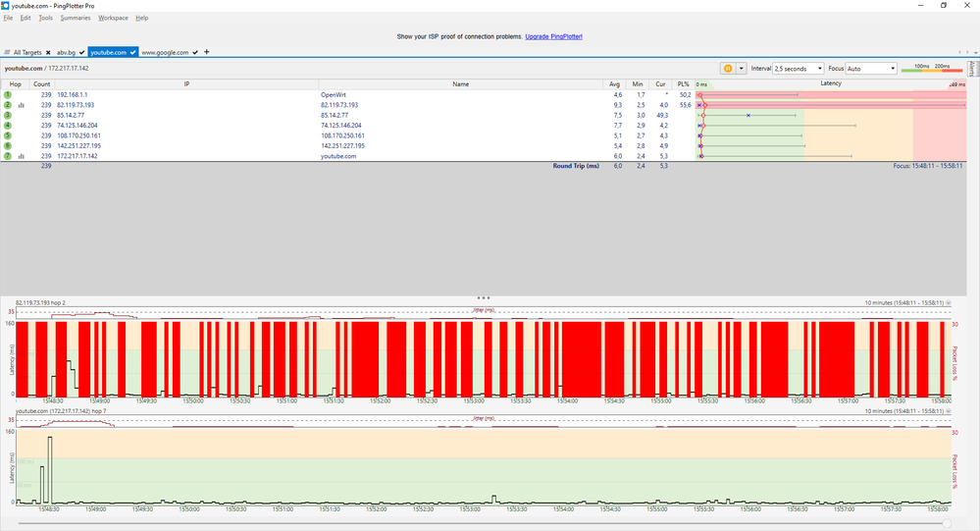The image size is (980, 531).
Task: Pause tracing with the orange pause button
Action: tap(728, 69)
